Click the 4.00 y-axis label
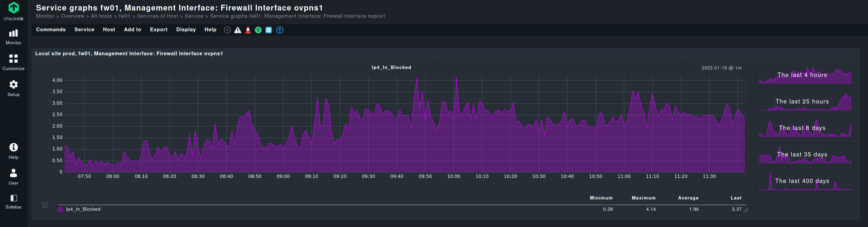 tap(57, 80)
